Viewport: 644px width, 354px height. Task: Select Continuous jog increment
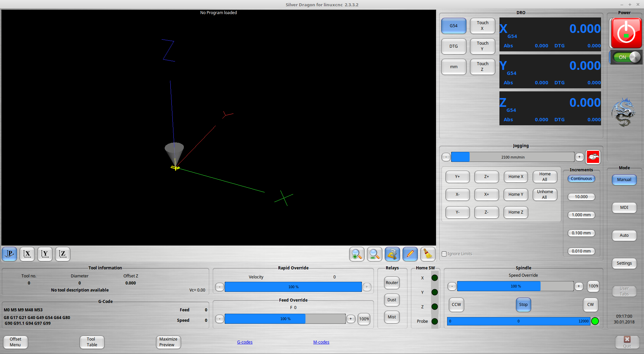click(581, 179)
